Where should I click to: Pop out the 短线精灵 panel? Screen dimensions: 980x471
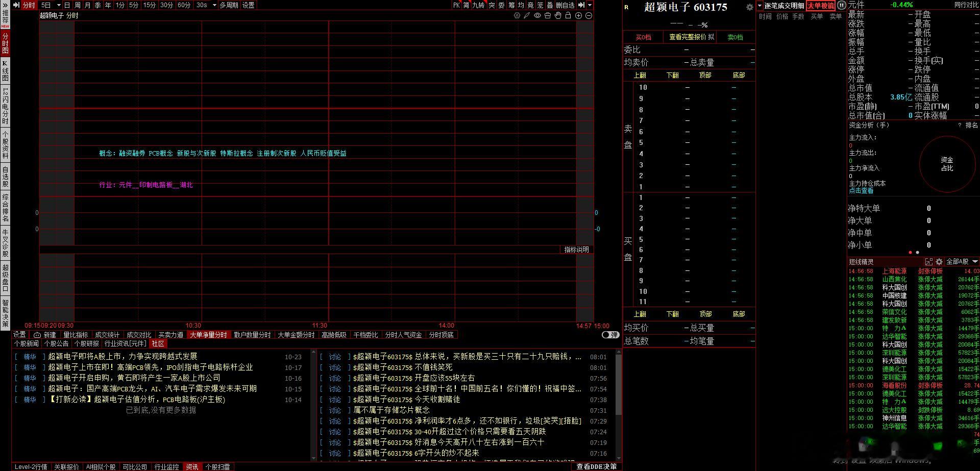pyautogui.click(x=929, y=262)
